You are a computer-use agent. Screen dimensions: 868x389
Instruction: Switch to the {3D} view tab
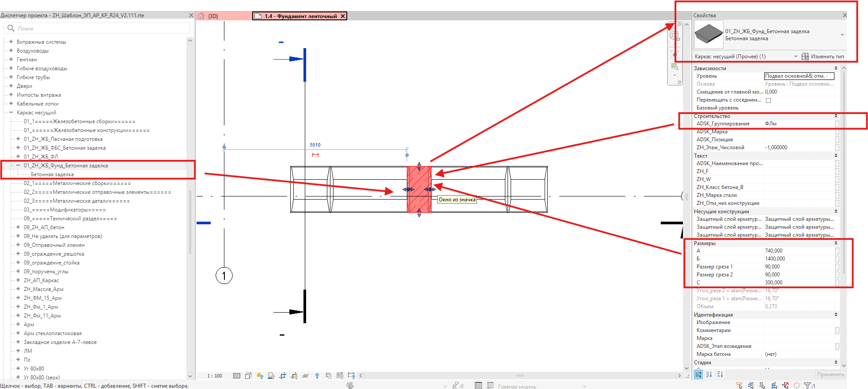coord(213,16)
